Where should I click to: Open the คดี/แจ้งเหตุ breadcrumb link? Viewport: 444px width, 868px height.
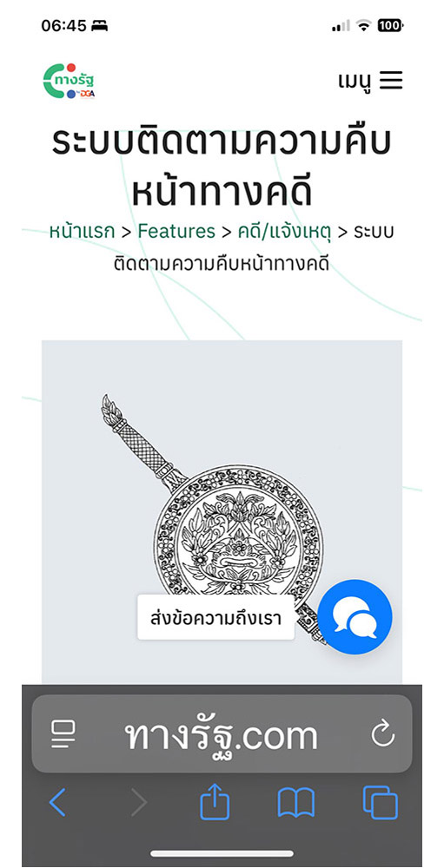[284, 232]
